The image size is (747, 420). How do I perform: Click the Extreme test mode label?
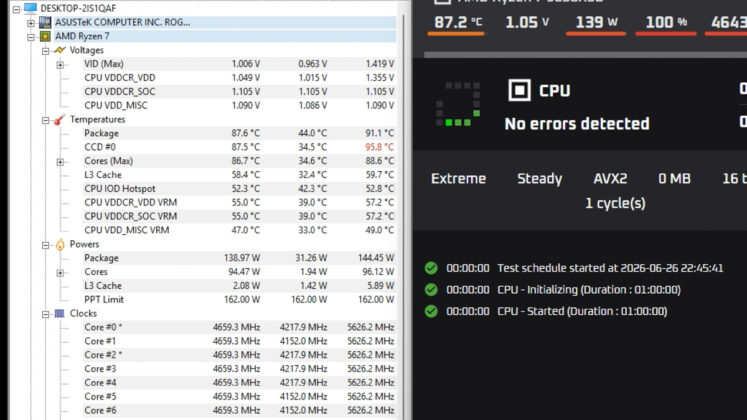click(458, 179)
